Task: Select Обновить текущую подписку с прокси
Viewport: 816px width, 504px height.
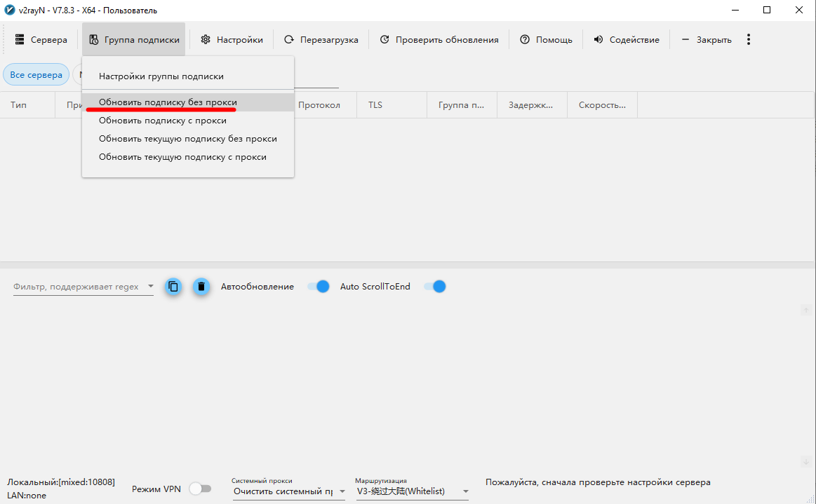Action: 188,157
